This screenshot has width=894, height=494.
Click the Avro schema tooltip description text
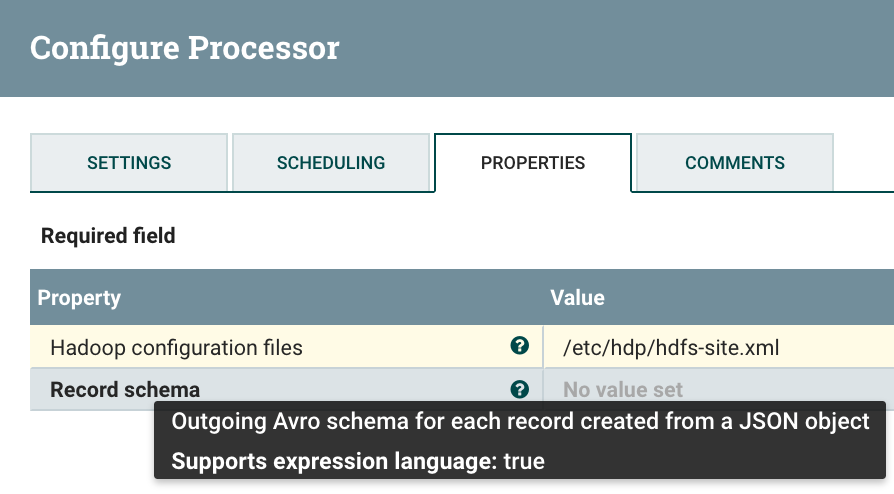520,422
